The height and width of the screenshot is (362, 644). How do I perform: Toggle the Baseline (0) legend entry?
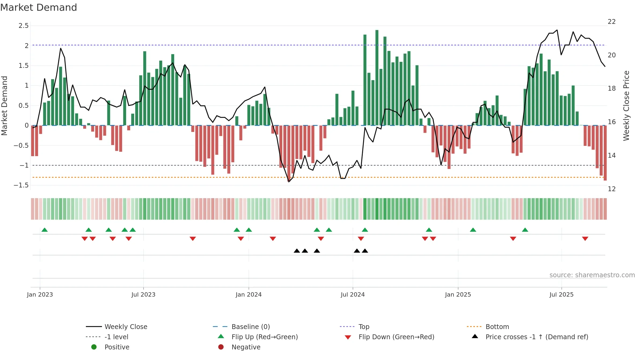(241, 327)
